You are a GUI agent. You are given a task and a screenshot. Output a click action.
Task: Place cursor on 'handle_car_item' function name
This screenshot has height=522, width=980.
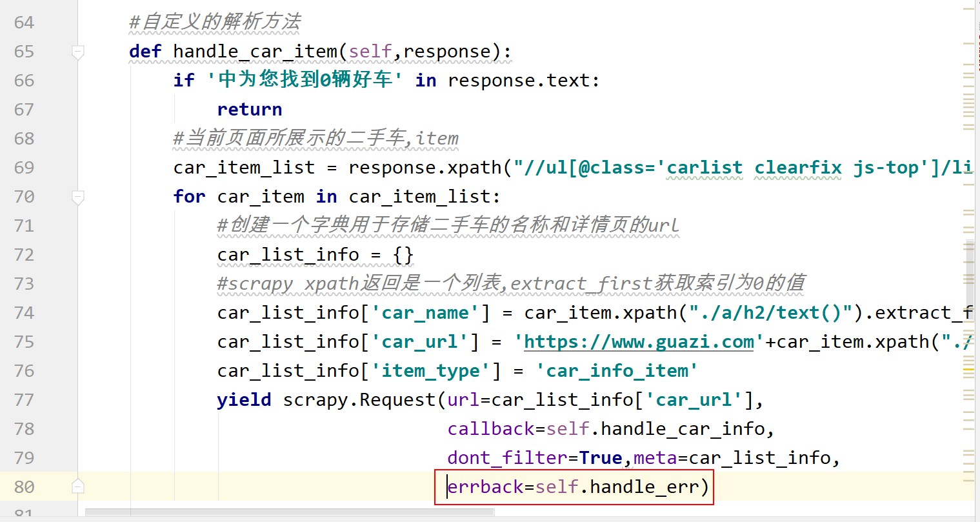click(255, 52)
